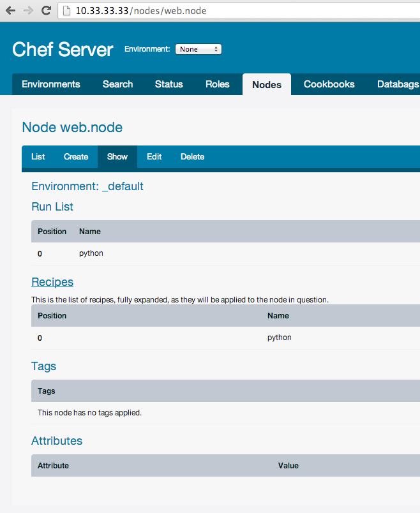Click the Value column header

(288, 466)
